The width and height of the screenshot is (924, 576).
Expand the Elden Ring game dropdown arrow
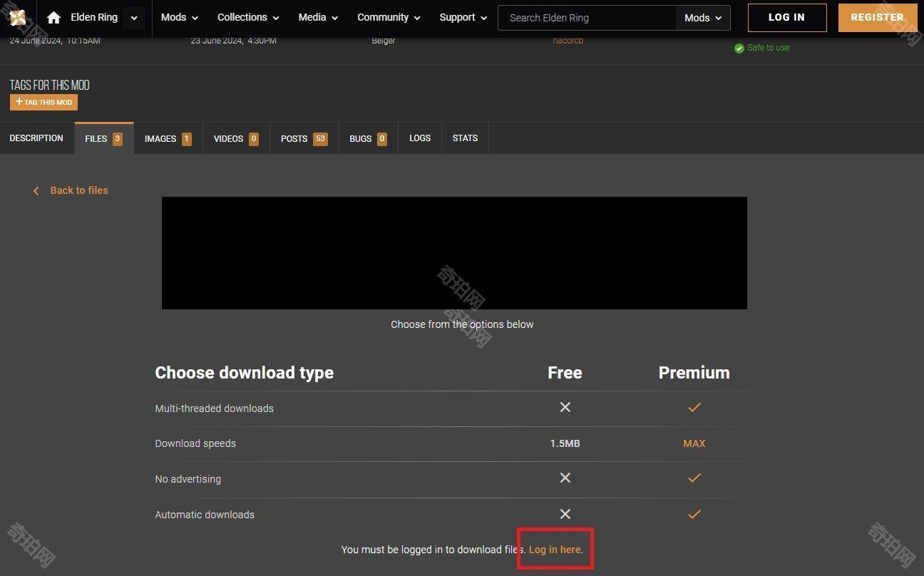pos(134,18)
